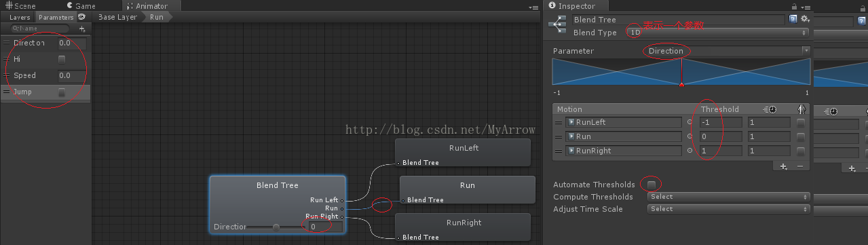Click the Direction slider on the Blend Tree node

click(276, 227)
